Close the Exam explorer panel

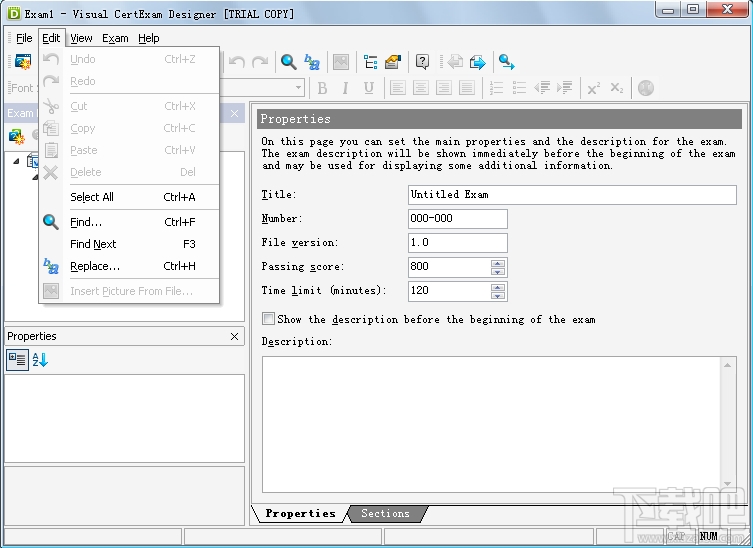(234, 113)
